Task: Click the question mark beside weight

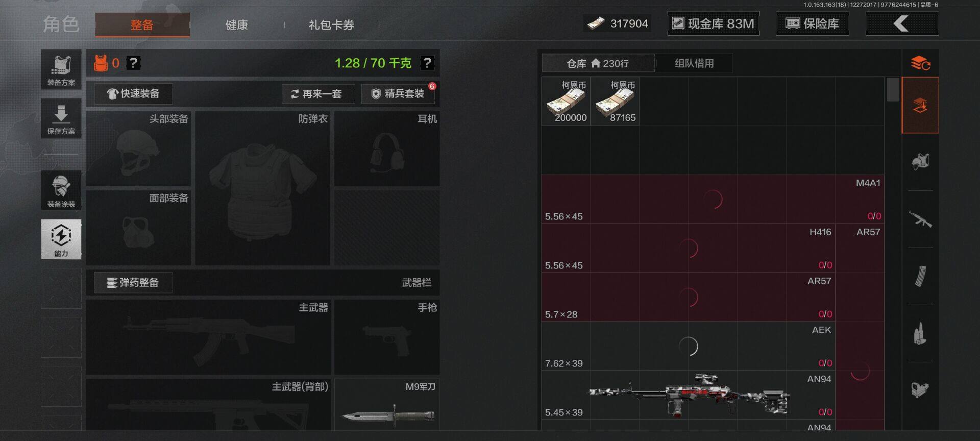Action: point(427,63)
